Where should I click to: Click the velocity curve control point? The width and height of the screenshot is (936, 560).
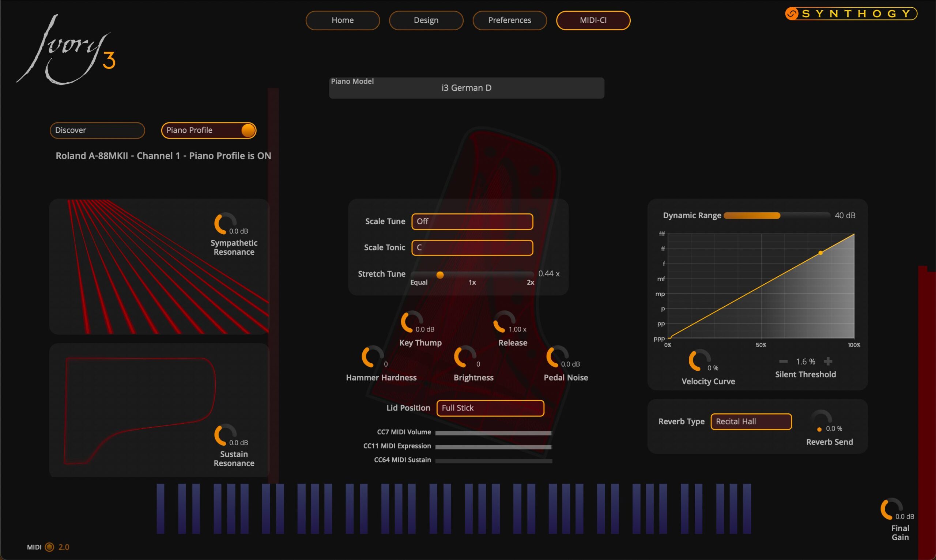[x=820, y=253]
